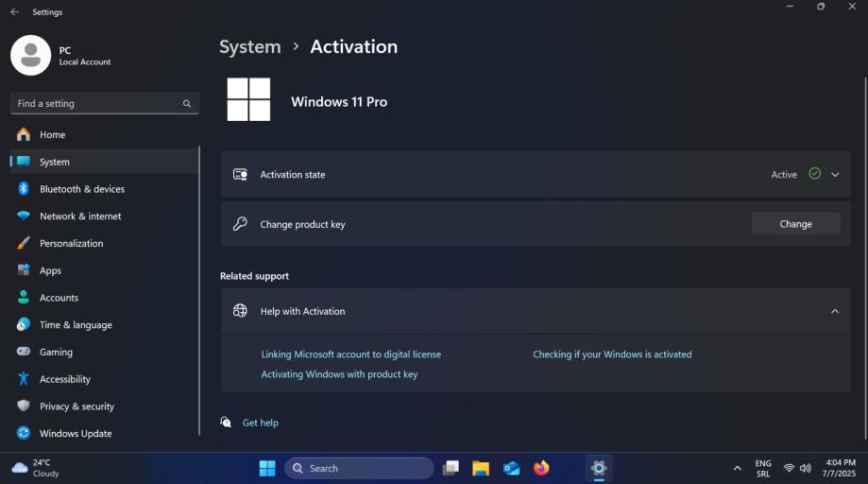Open the volume speaker tray icon
This screenshot has width=868, height=484.
pyautogui.click(x=806, y=469)
